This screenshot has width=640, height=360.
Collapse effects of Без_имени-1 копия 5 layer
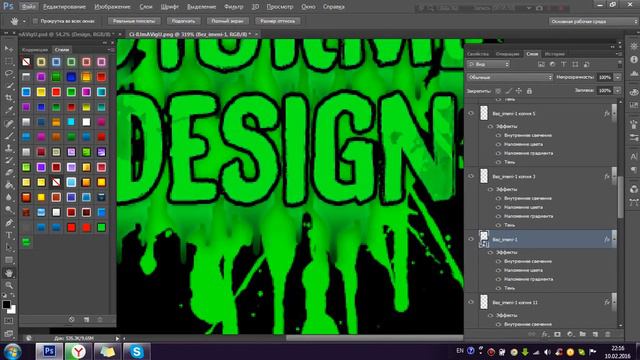(614, 113)
